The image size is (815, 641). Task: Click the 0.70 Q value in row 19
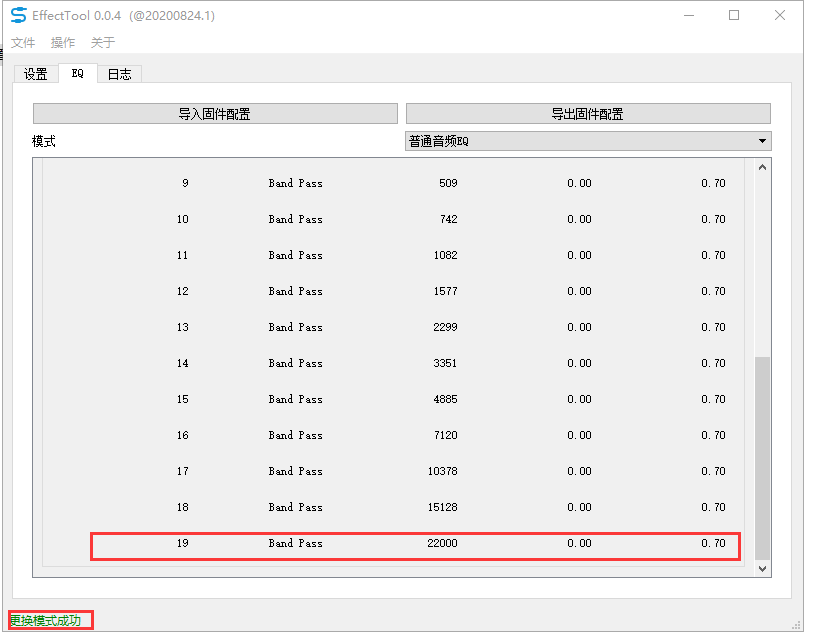(x=713, y=543)
